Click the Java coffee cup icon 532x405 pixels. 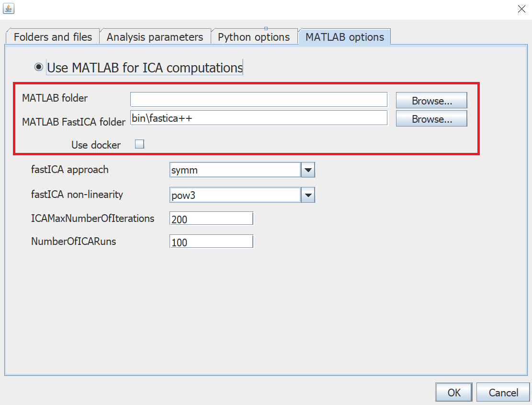coord(9,9)
